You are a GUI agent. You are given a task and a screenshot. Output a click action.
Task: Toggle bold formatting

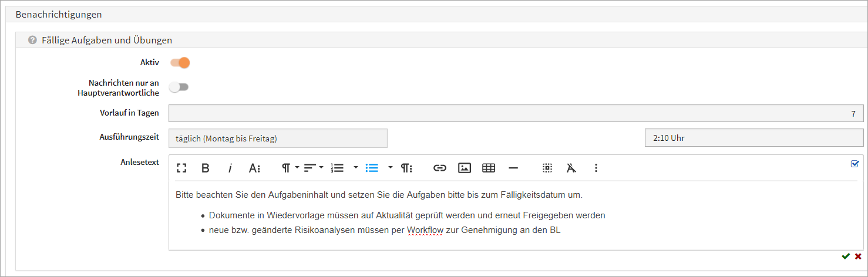coord(206,168)
